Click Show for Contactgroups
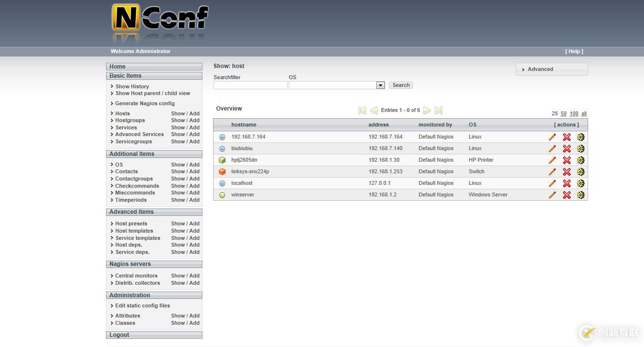The height and width of the screenshot is (347, 644). [178, 179]
